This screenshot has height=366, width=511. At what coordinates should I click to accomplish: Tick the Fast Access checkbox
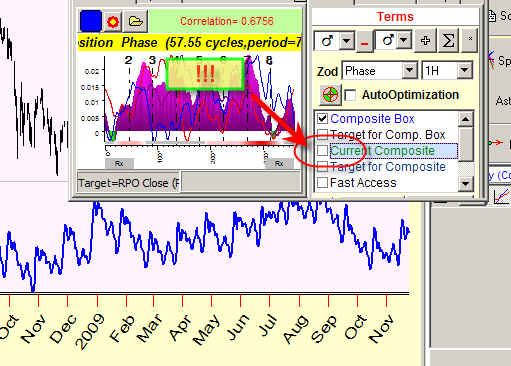[322, 183]
